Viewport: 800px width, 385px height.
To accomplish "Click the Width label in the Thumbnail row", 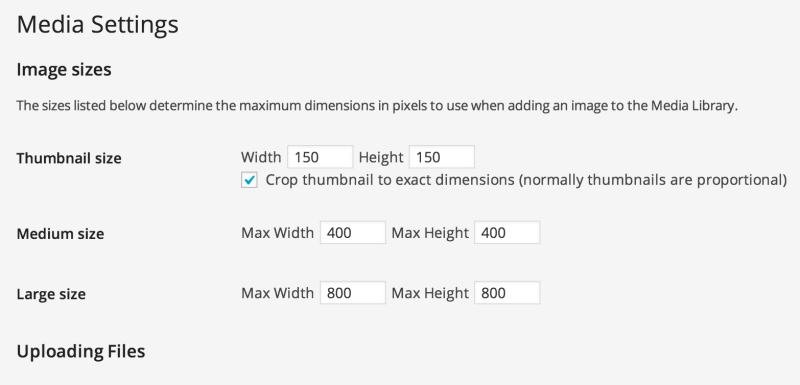I will pos(261,157).
